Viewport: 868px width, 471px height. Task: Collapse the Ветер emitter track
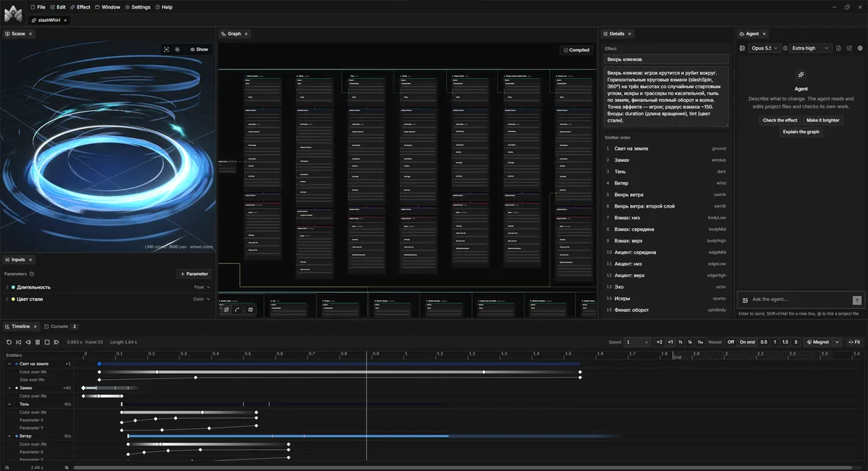pos(9,436)
